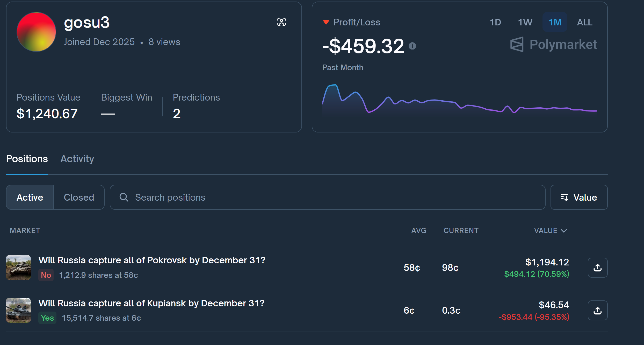
Task: Select the 1M time range
Action: (x=555, y=22)
